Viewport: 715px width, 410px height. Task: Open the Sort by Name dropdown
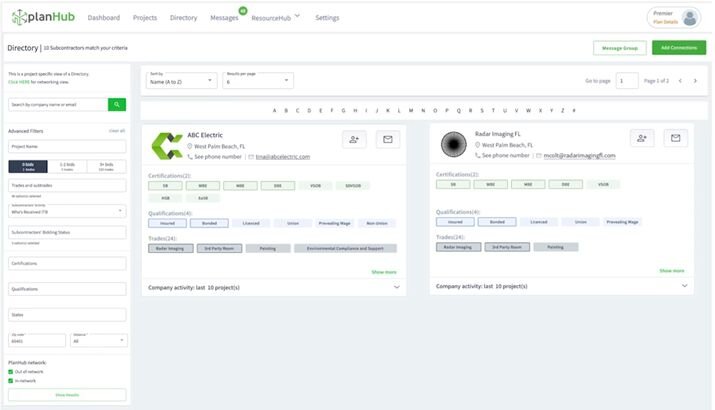181,80
